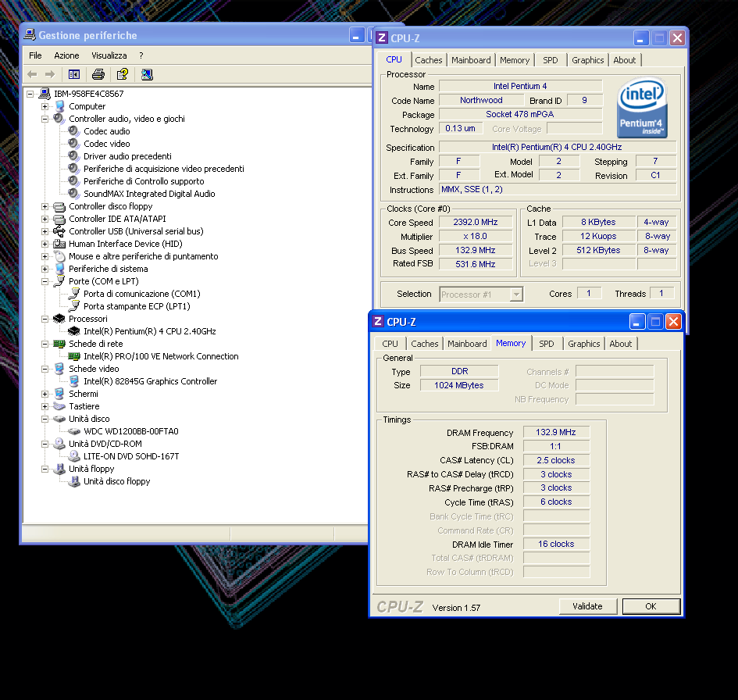738x700 pixels.
Task: Select the Pentium 4 CPU 2.40GHz device icon
Action: (x=74, y=331)
